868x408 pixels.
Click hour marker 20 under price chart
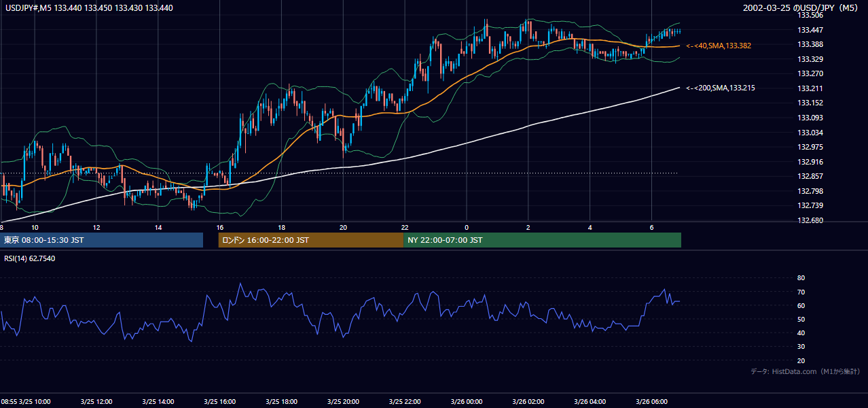pos(343,227)
